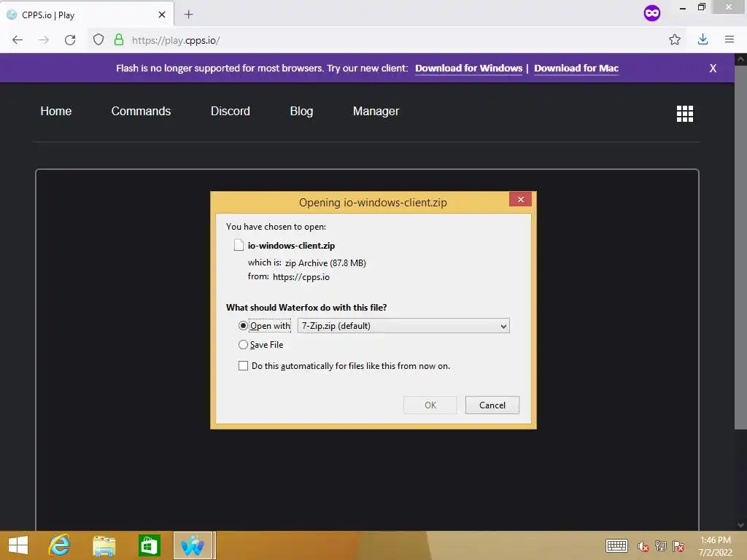Click Cancel in the download dialog

[492, 405]
